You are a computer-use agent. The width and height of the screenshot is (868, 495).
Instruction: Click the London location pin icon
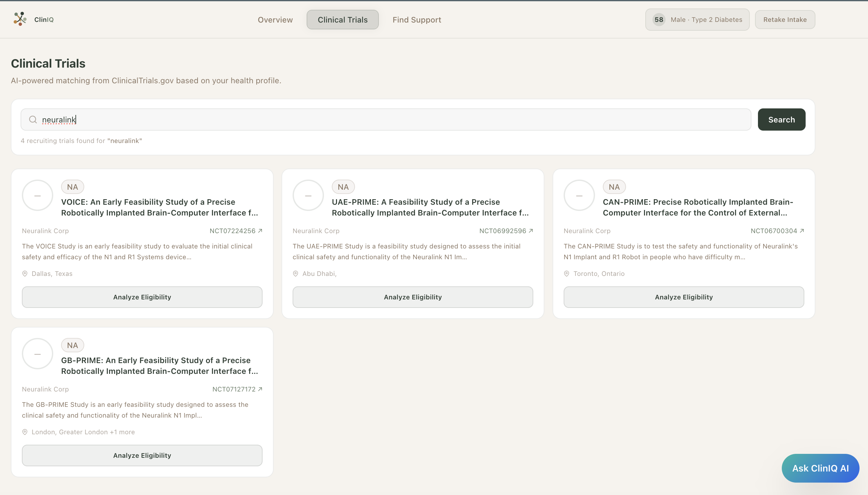point(25,432)
